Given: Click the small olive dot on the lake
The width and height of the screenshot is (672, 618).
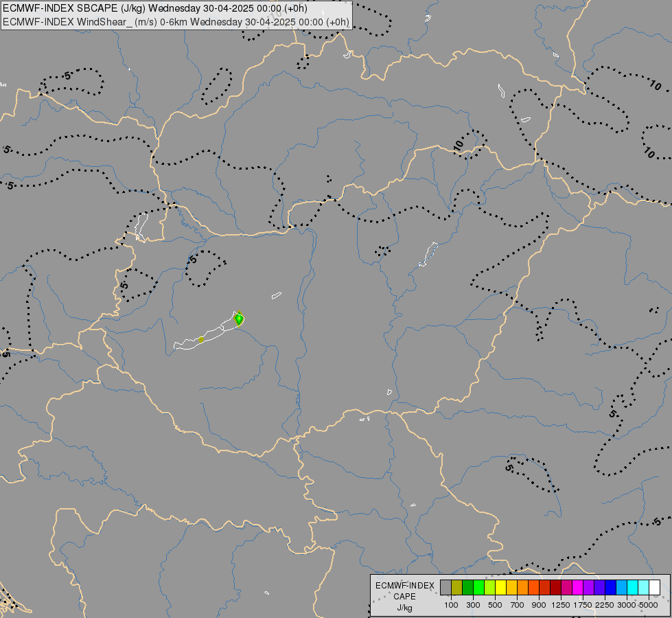Looking at the screenshot, I should point(201,340).
